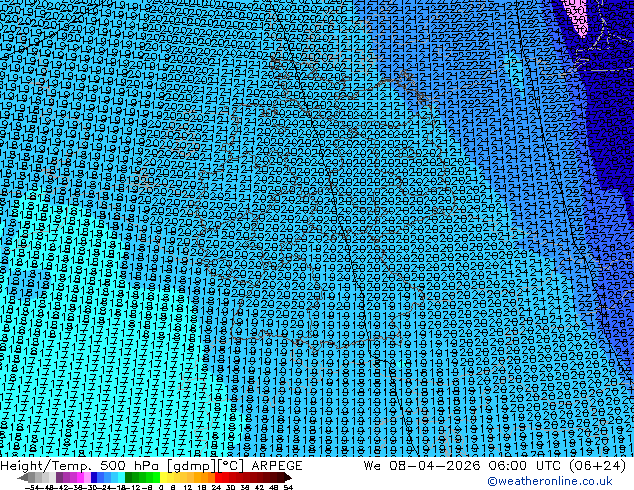Click the 'Height/Temp. 500 hPa' title text
This screenshot has width=634, height=490.
80,466
